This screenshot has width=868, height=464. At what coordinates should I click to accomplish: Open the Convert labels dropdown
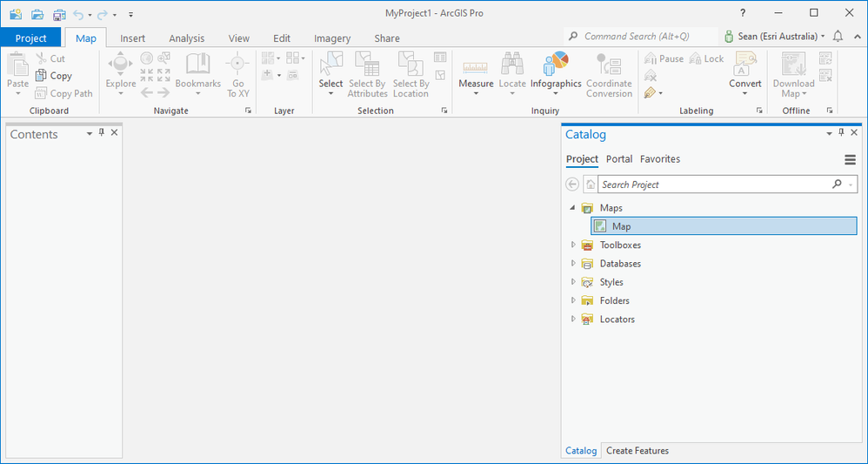point(745,74)
